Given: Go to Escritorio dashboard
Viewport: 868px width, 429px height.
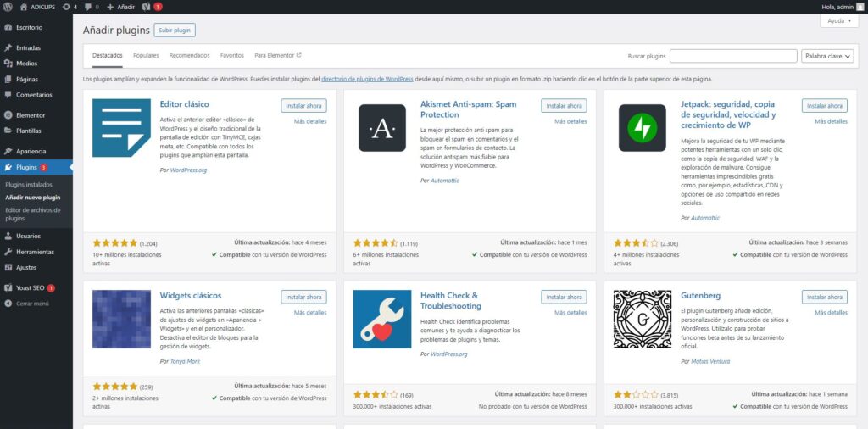Looking at the screenshot, I should 29,27.
